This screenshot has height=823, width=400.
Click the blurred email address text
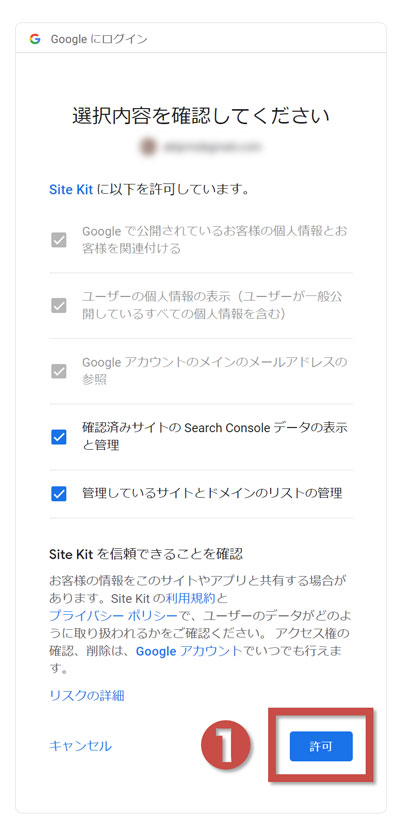(x=212, y=147)
